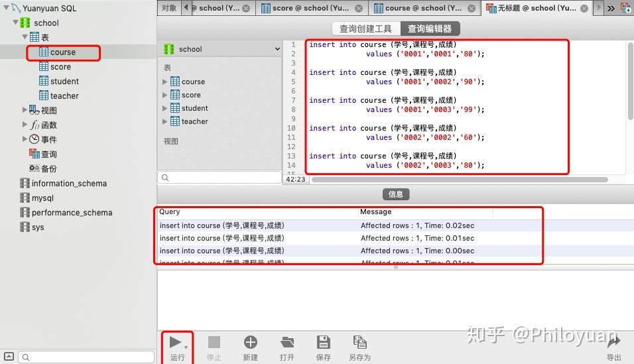The width and height of the screenshot is (634, 364).
Task: Expand student in the query panel table list
Action: point(164,108)
